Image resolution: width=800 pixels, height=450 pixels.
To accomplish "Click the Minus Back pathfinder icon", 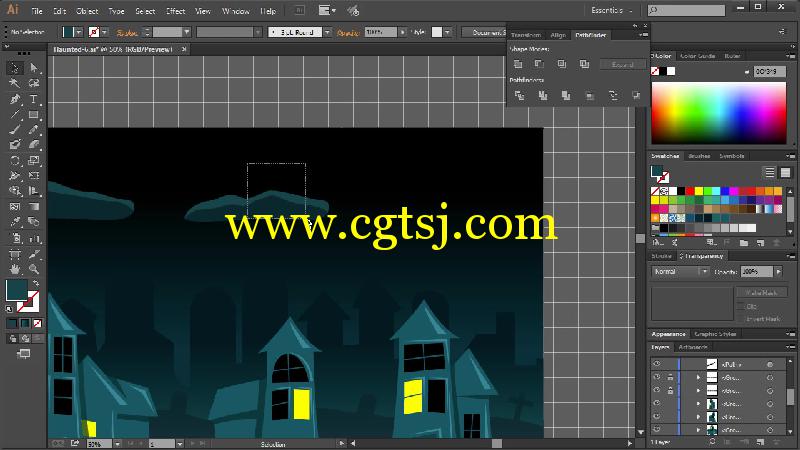I will pyautogui.click(x=636, y=95).
